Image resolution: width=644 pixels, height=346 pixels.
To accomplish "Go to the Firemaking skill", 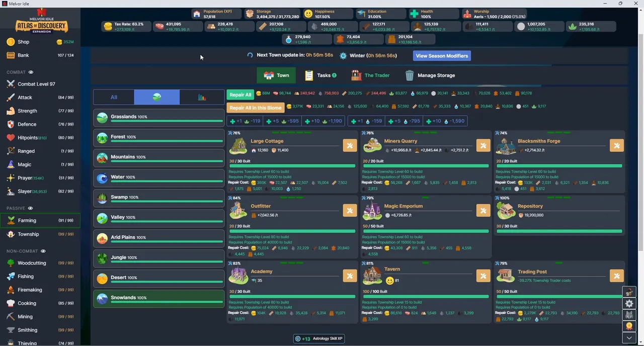I will pos(40,290).
